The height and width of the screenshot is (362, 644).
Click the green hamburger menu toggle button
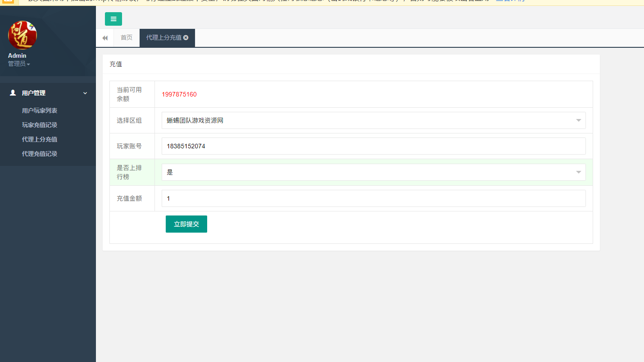pyautogui.click(x=113, y=19)
